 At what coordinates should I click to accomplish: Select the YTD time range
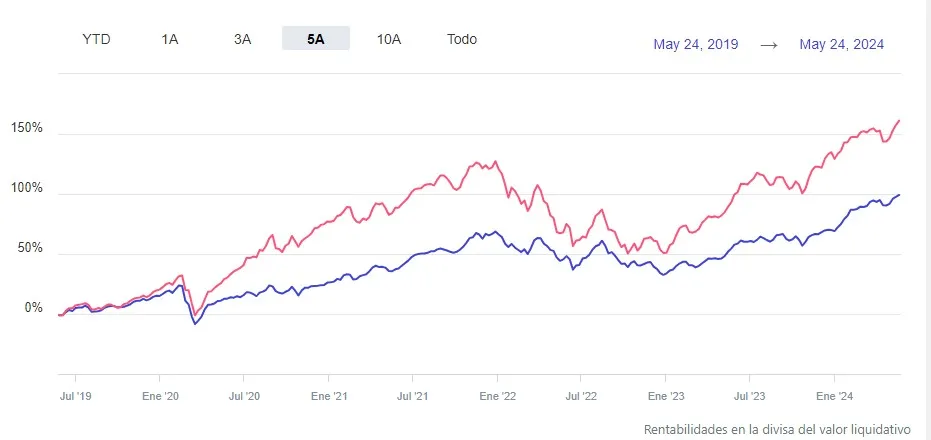(x=96, y=39)
